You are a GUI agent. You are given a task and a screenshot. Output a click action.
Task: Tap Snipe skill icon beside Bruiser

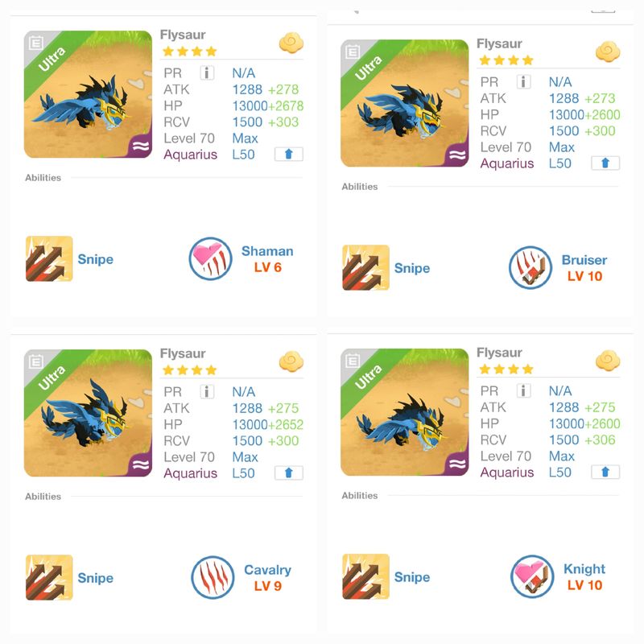(366, 267)
